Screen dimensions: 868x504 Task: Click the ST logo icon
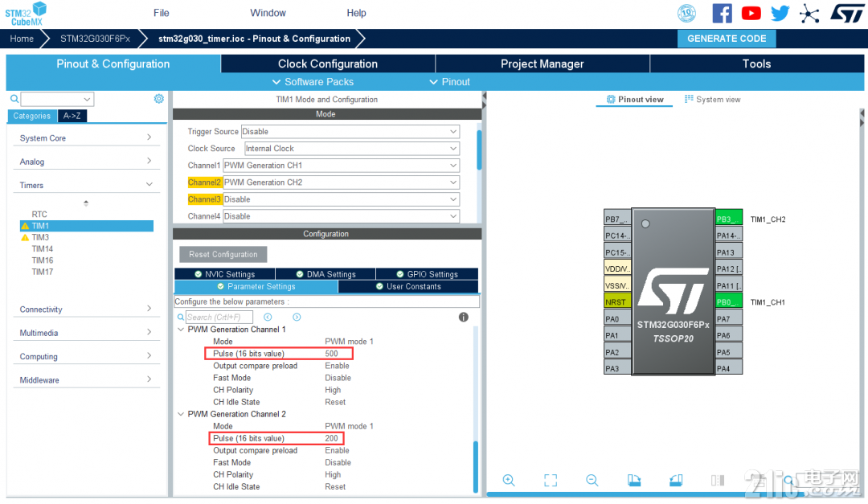pyautogui.click(x=847, y=14)
